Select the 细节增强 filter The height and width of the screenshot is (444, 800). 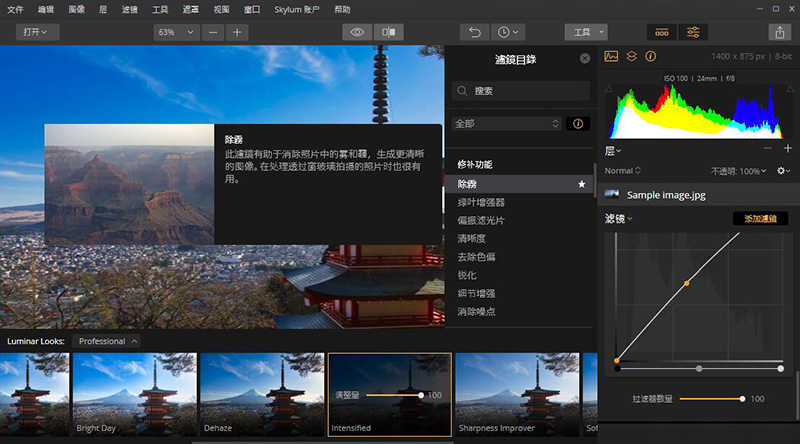[476, 293]
